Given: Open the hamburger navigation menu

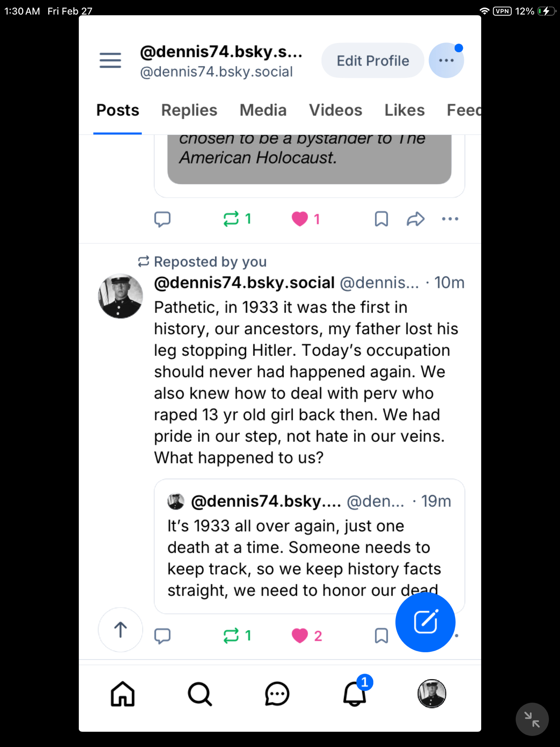Looking at the screenshot, I should click(x=110, y=61).
